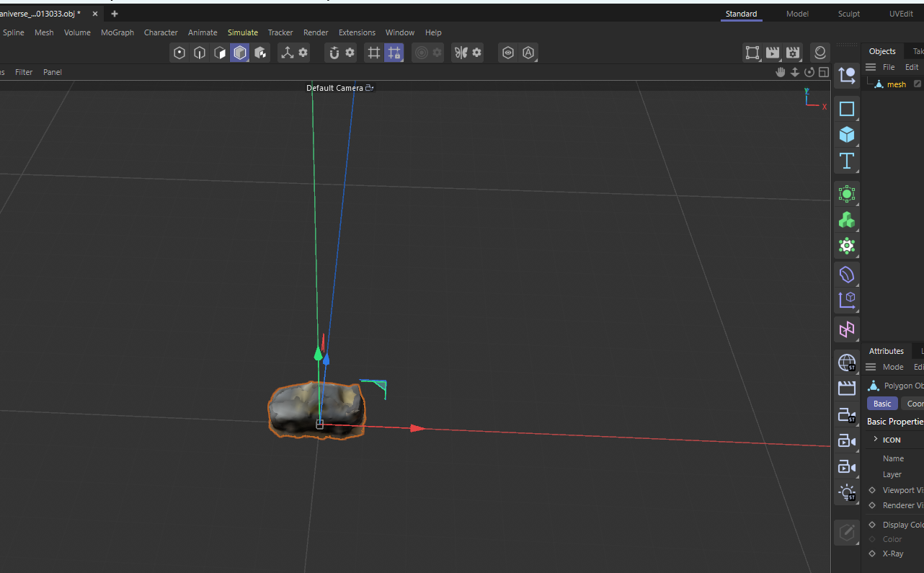924x573 pixels.
Task: Expand the ICON section in Basic Properties
Action: [875, 440]
